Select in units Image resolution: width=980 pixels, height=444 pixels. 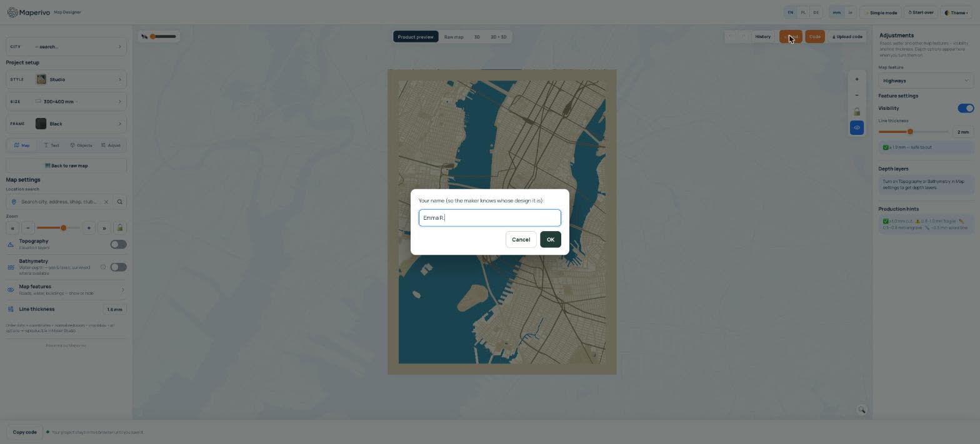tap(850, 12)
